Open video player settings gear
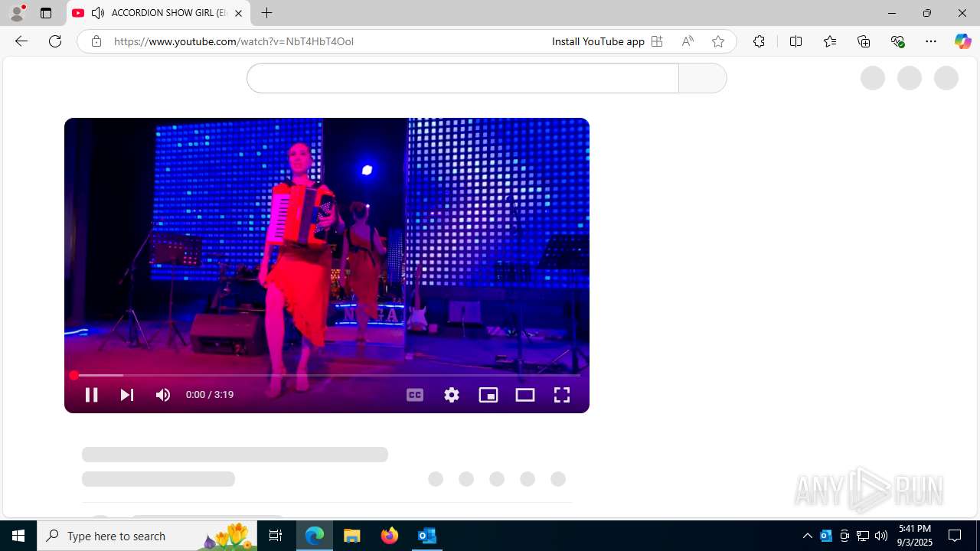 [452, 395]
